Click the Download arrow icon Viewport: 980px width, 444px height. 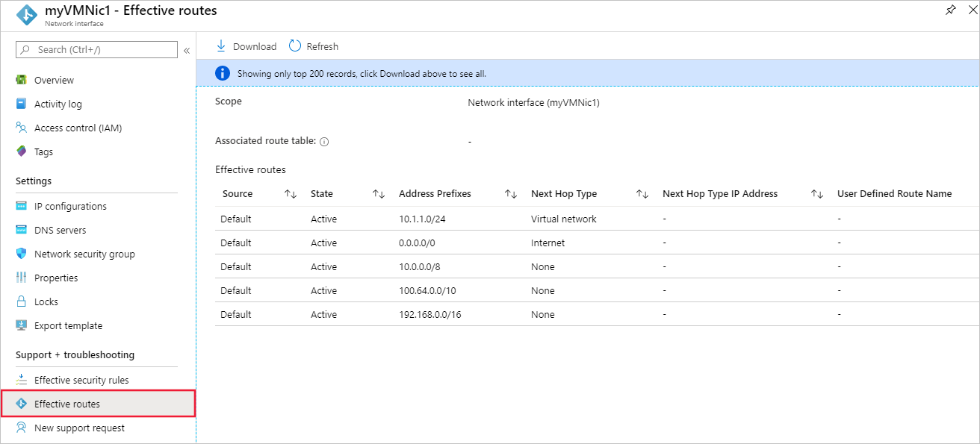[x=220, y=46]
